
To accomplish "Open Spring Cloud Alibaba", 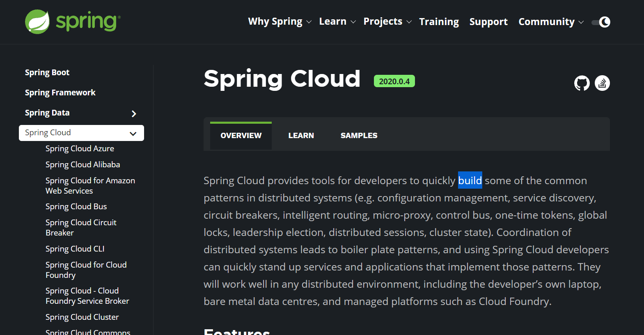I will coord(83,165).
